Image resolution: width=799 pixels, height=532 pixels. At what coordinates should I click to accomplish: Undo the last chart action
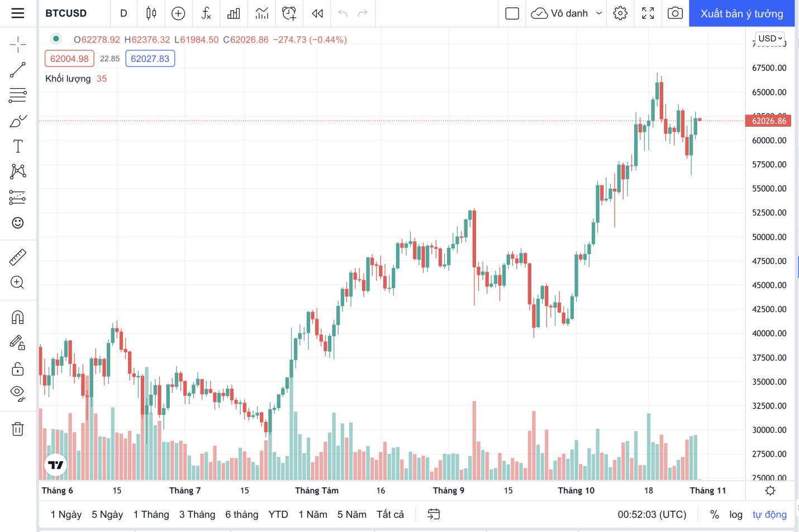pyautogui.click(x=343, y=13)
